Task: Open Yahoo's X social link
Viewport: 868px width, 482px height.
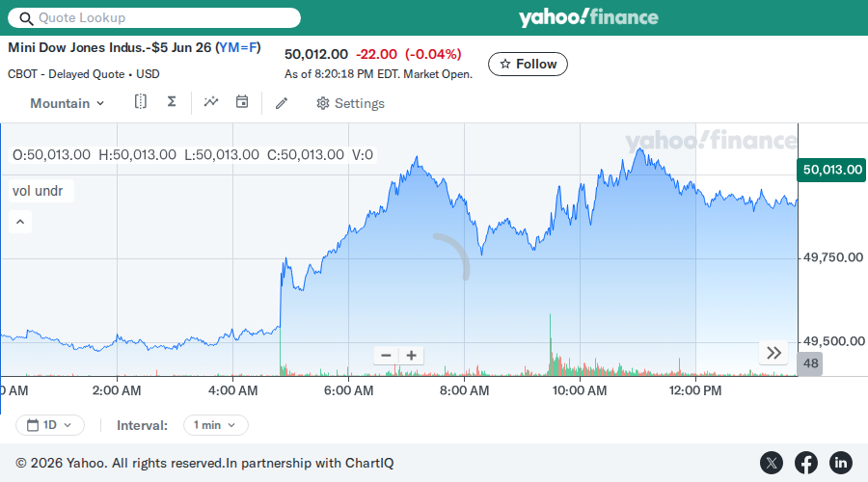Action: [x=772, y=463]
